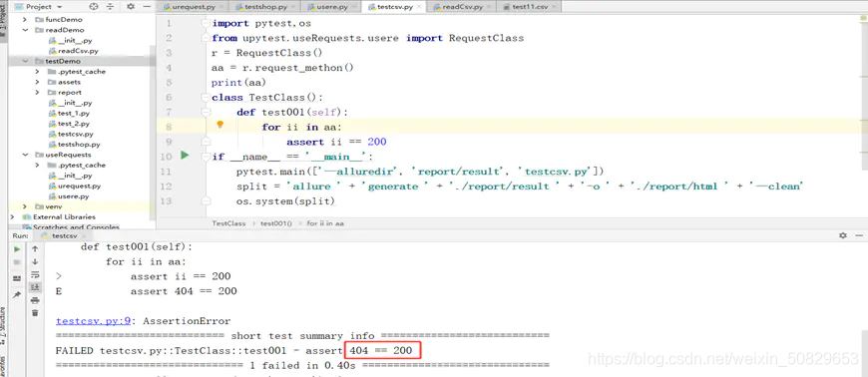Close the testshop.py tab

click(294, 7)
